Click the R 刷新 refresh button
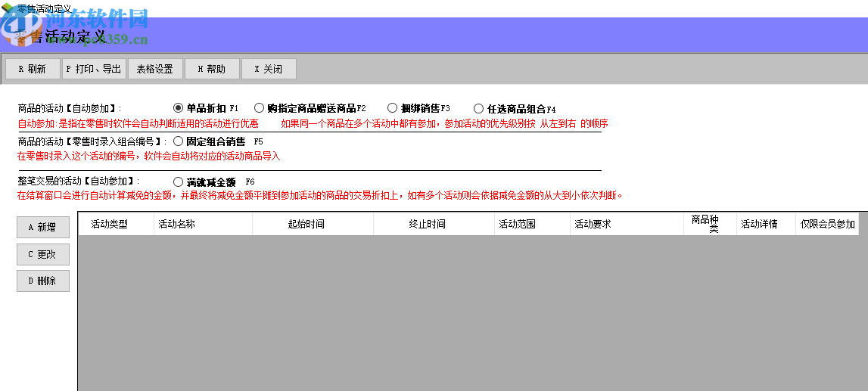The width and height of the screenshot is (868, 391). [33, 69]
